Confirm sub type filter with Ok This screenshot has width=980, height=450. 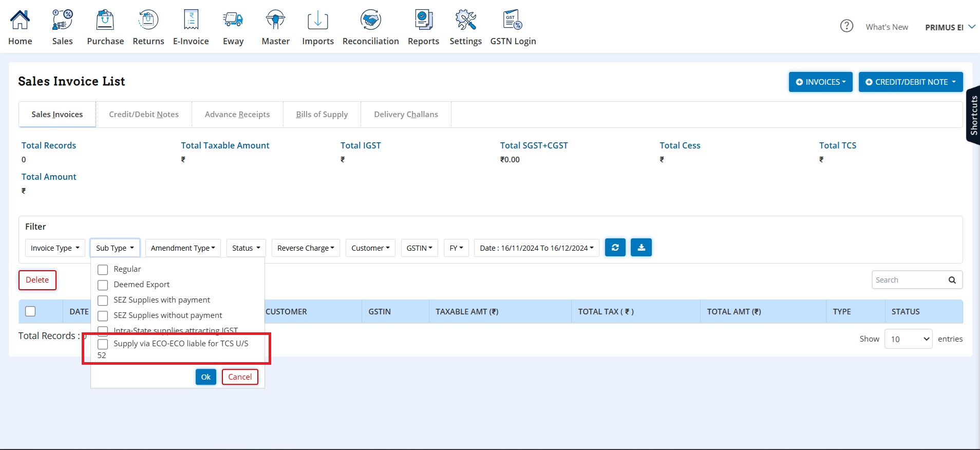(205, 377)
